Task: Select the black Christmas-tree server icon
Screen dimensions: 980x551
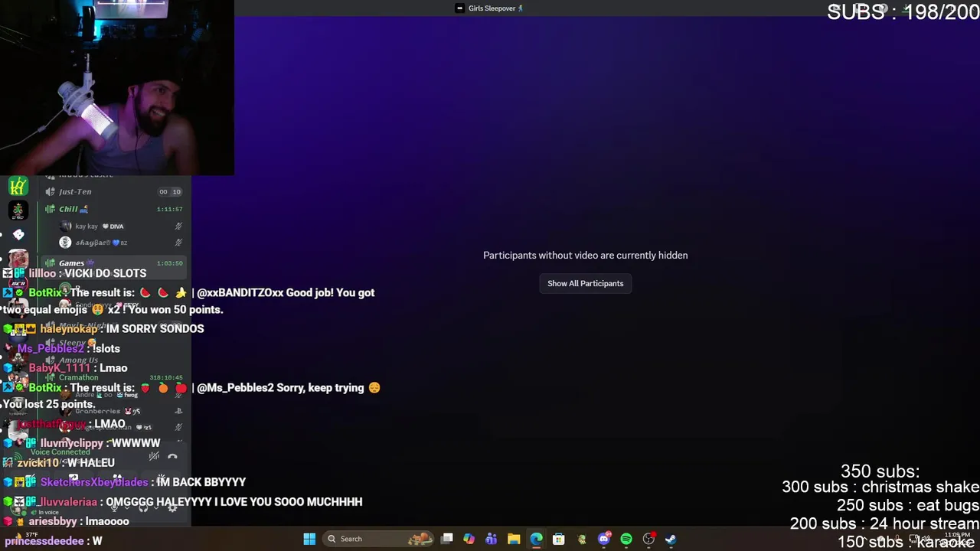Action: pos(18,210)
